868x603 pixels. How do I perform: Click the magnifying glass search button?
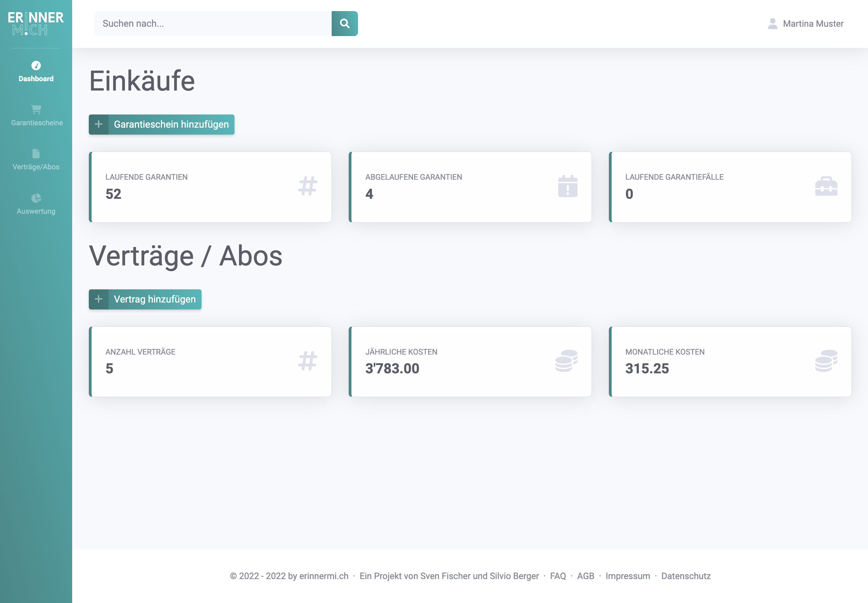coord(344,24)
